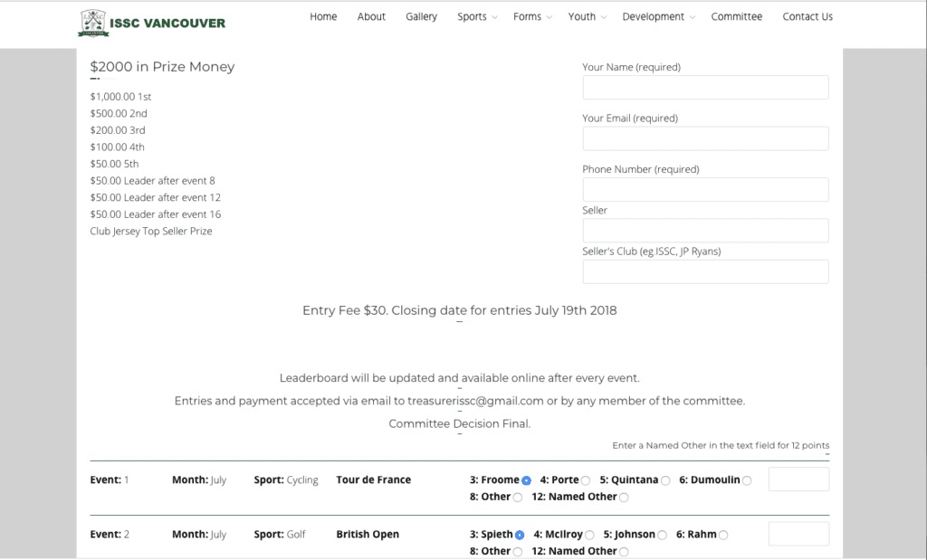Viewport: 927px width, 560px height.
Task: Select Froome for Tour de France
Action: [526, 481]
